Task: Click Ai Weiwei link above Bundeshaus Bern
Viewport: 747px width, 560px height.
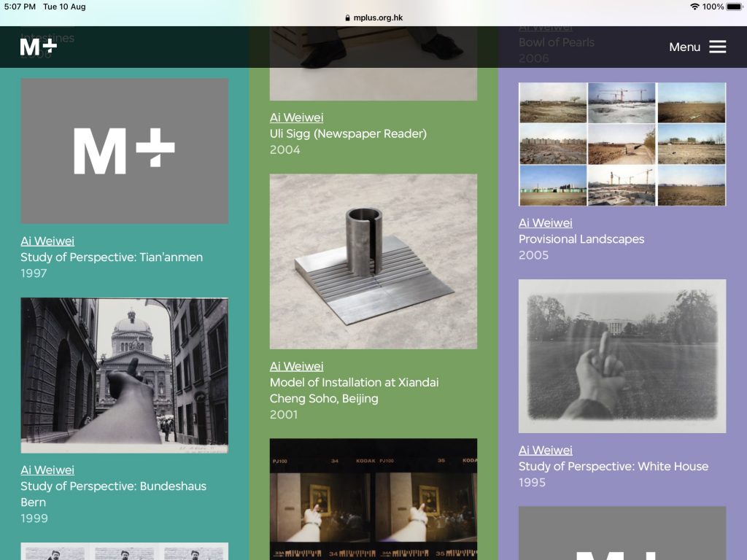Action: point(47,470)
